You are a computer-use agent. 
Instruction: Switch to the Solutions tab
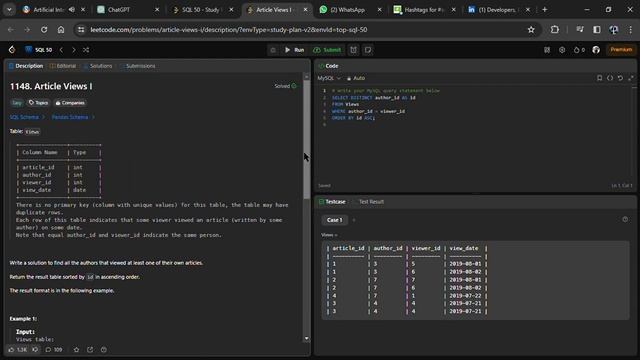(98, 66)
